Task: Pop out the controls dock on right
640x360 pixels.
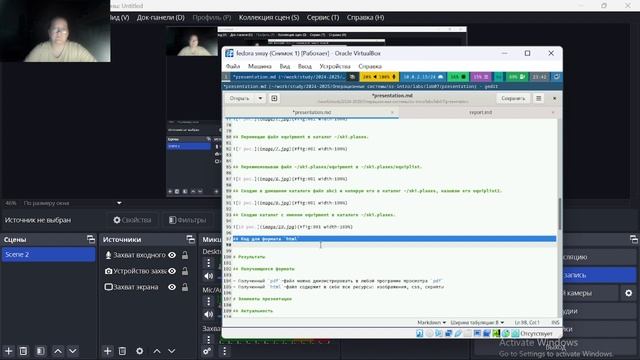Action: pyautogui.click(x=633, y=239)
